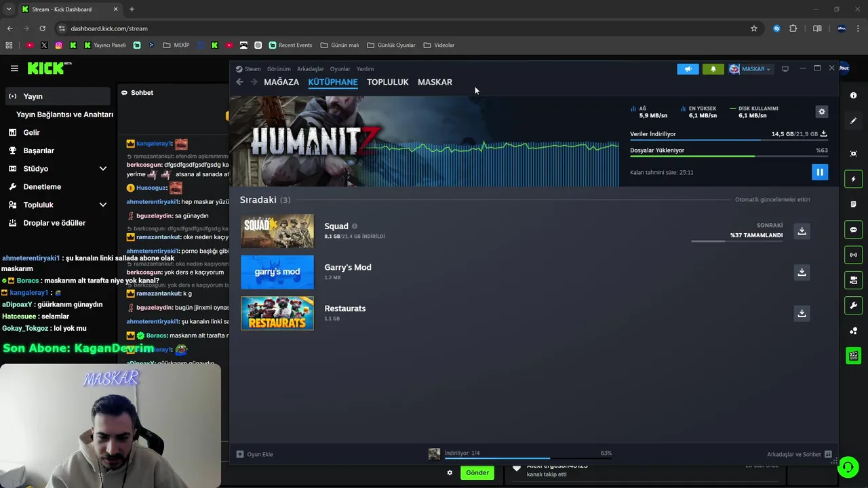Open chat settings gear next to Gönder

point(450,472)
